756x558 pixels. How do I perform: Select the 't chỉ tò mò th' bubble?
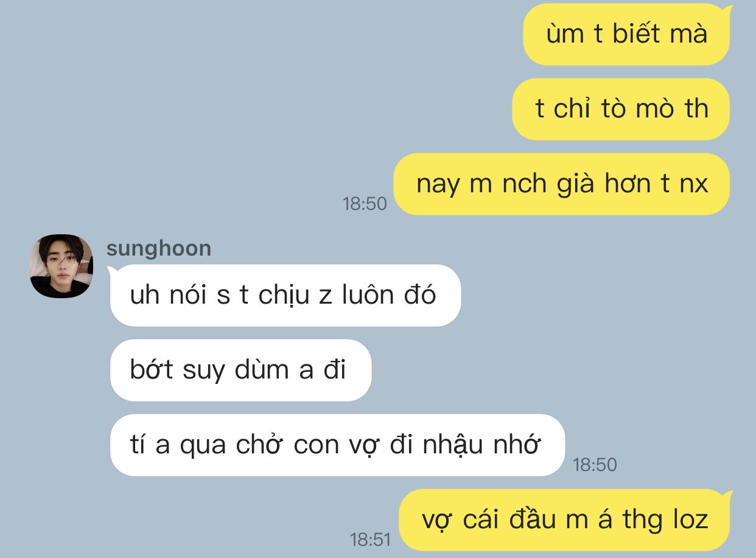coord(621,109)
